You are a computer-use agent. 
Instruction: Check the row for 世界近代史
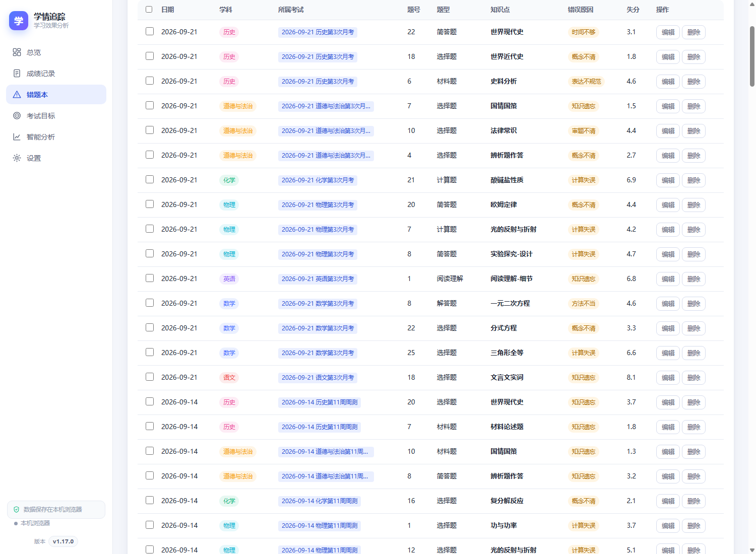tap(150, 56)
